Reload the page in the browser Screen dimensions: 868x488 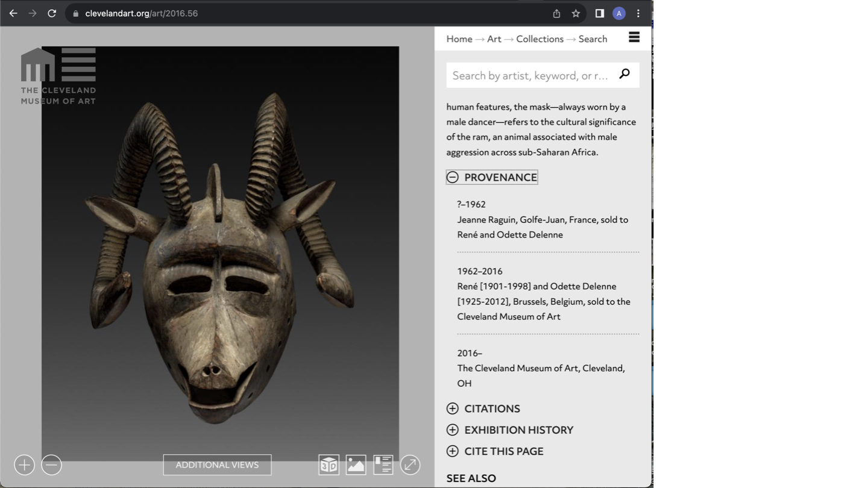(x=52, y=13)
